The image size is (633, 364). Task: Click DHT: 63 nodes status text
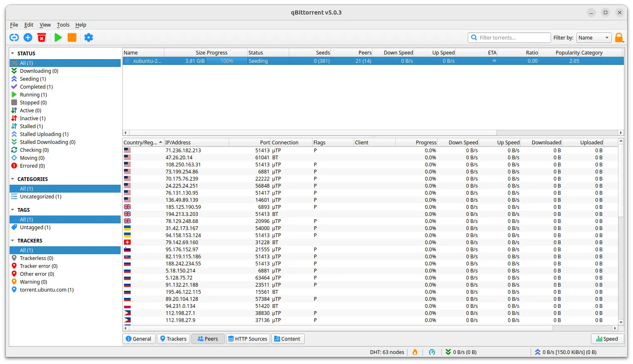coord(387,352)
